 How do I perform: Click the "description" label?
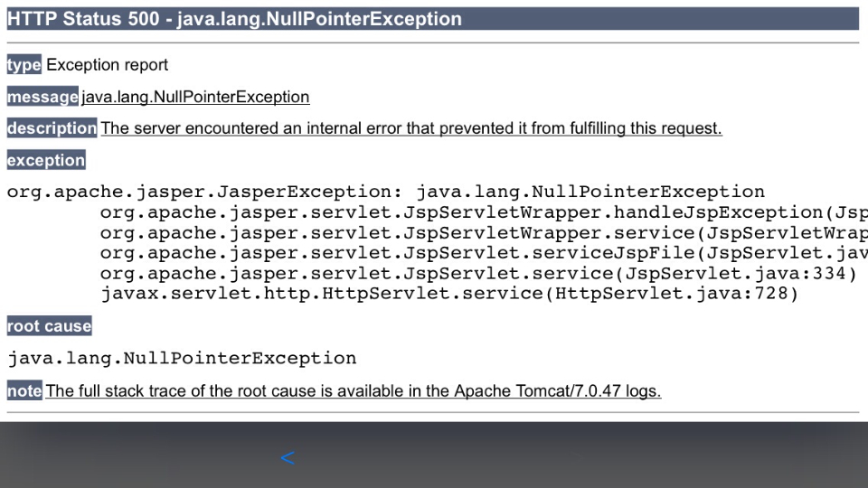click(52, 128)
